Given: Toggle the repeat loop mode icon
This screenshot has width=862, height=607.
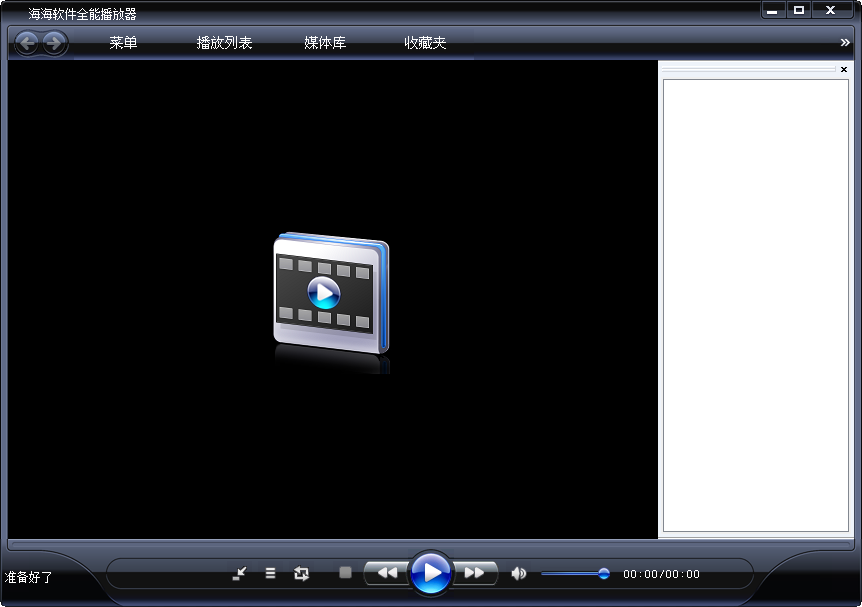Looking at the screenshot, I should pyautogui.click(x=301, y=573).
